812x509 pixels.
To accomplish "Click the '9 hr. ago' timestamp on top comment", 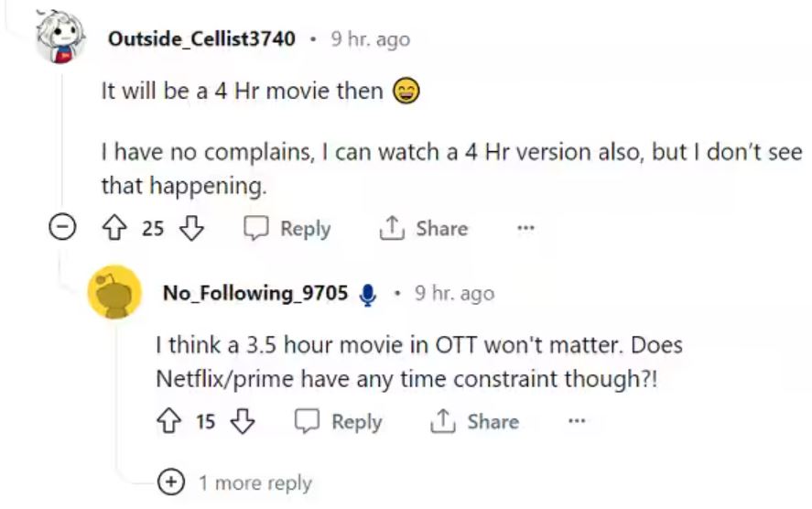I will (370, 39).
